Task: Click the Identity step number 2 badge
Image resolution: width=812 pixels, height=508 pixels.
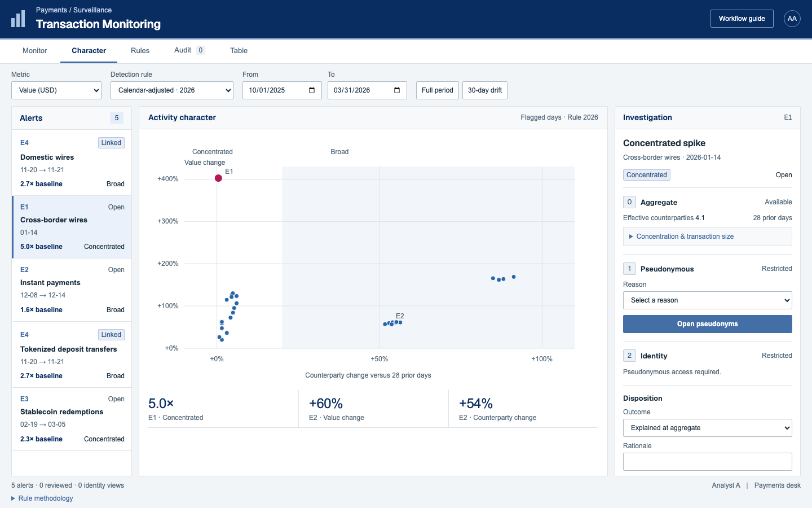Action: pyautogui.click(x=629, y=356)
